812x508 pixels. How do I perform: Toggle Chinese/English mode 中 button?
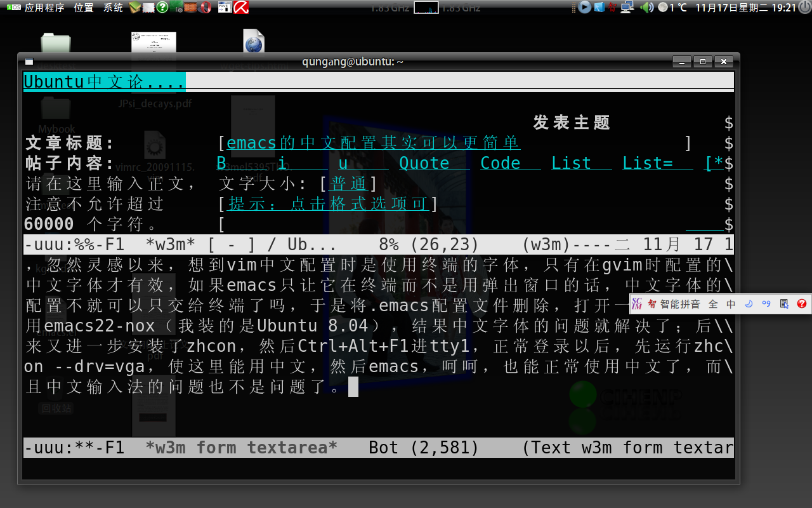tap(731, 304)
